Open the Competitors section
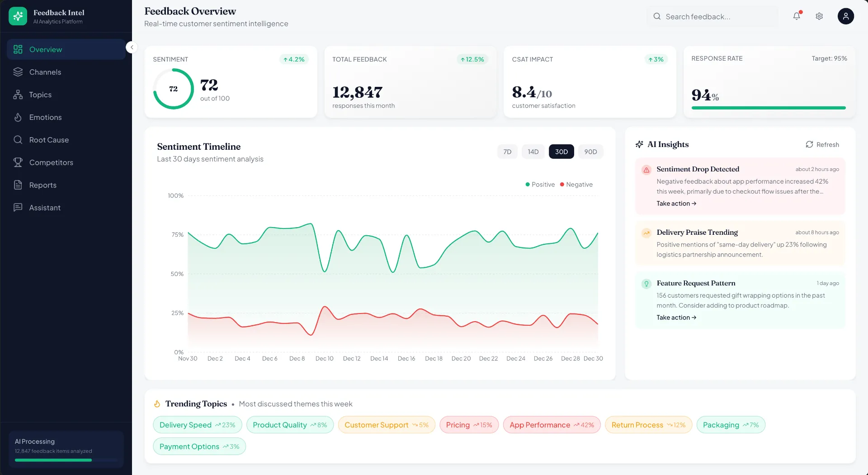Screen dimensions: 868x475 [51, 162]
